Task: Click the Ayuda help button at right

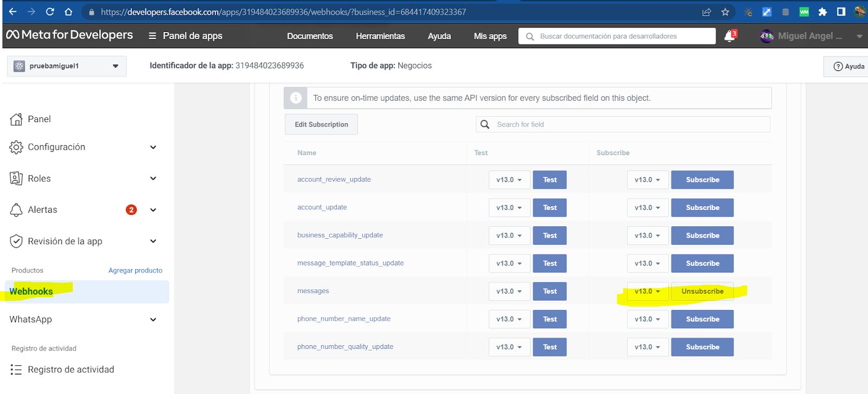Action: click(x=848, y=66)
